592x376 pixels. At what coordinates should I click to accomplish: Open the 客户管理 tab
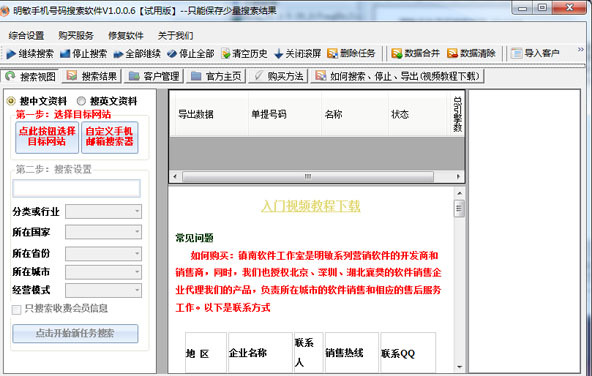click(x=154, y=76)
